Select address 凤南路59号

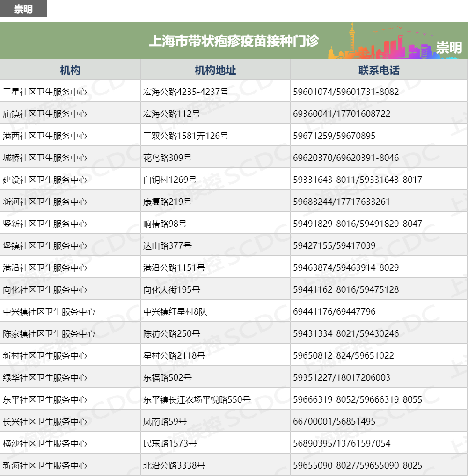tap(165, 421)
